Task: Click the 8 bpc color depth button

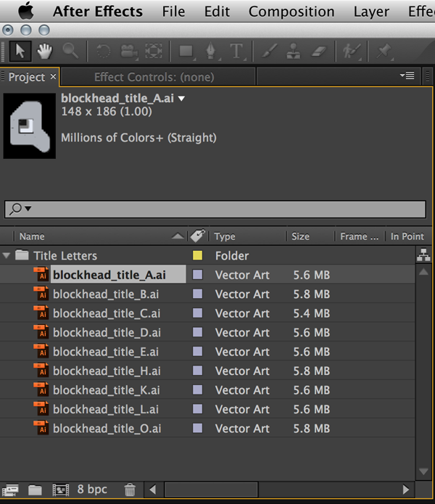Action: [x=91, y=489]
